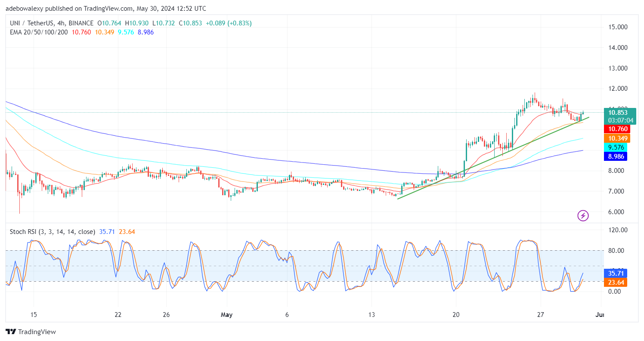Click the orange EMA value 10.349 in legend
644x341 pixels.
click(x=104, y=32)
